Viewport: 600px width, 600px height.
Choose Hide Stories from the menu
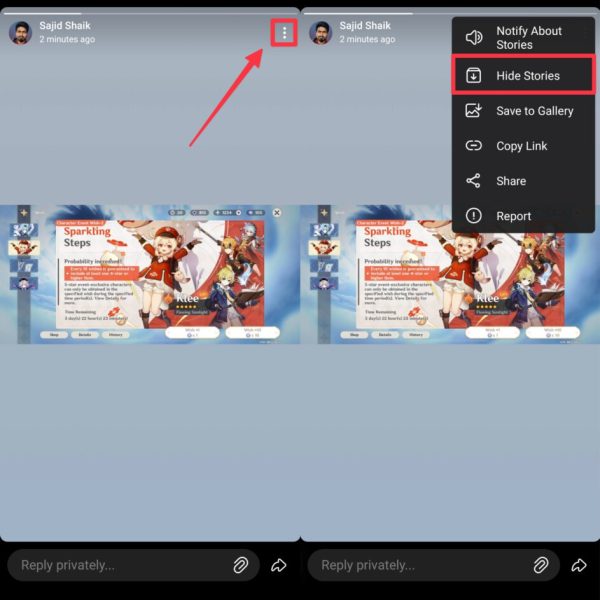click(523, 75)
